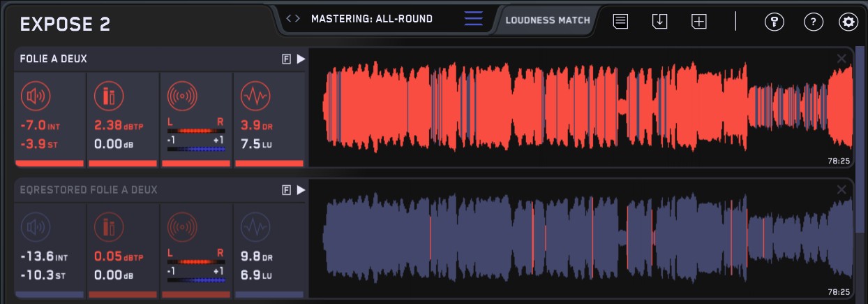Play the EQRestored Folie A Deux track
The height and width of the screenshot is (304, 868).
click(301, 190)
